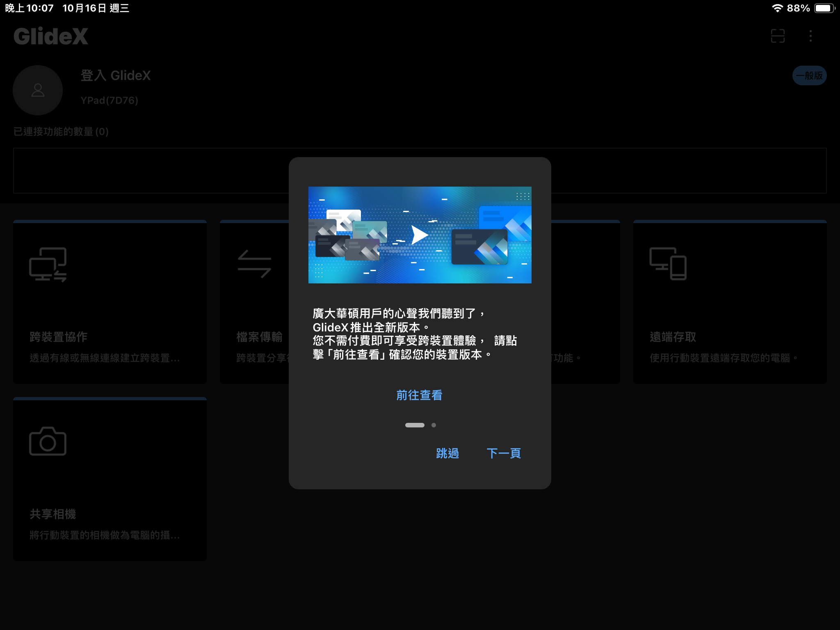Image resolution: width=840 pixels, height=630 pixels.
Task: Tap the user profile avatar icon
Action: 38,90
